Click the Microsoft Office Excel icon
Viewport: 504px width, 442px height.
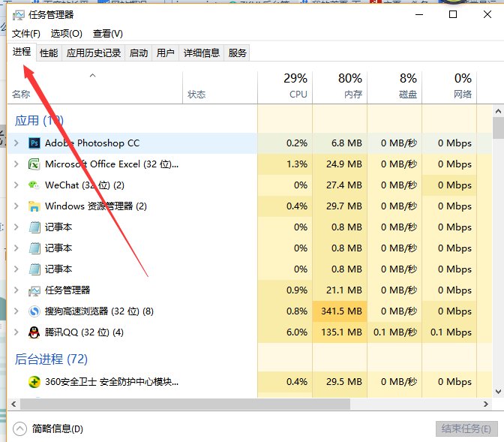tap(34, 164)
